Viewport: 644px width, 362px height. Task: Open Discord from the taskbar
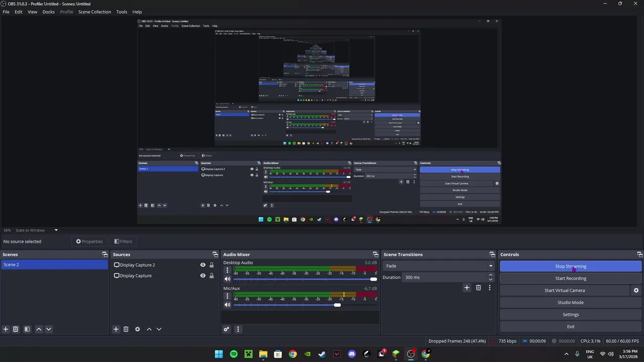352,354
